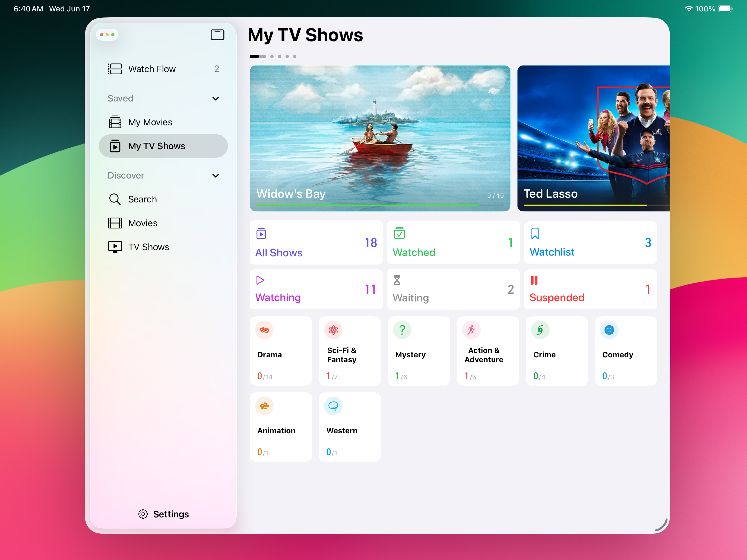
Task: Click the 9 / 10 episode count
Action: (495, 196)
